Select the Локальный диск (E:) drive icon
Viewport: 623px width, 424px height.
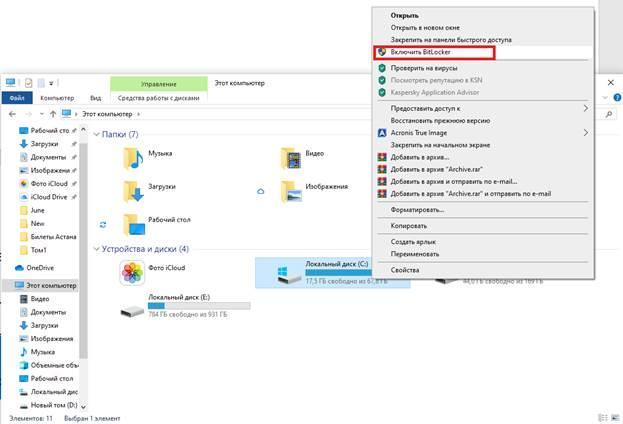[x=132, y=310]
